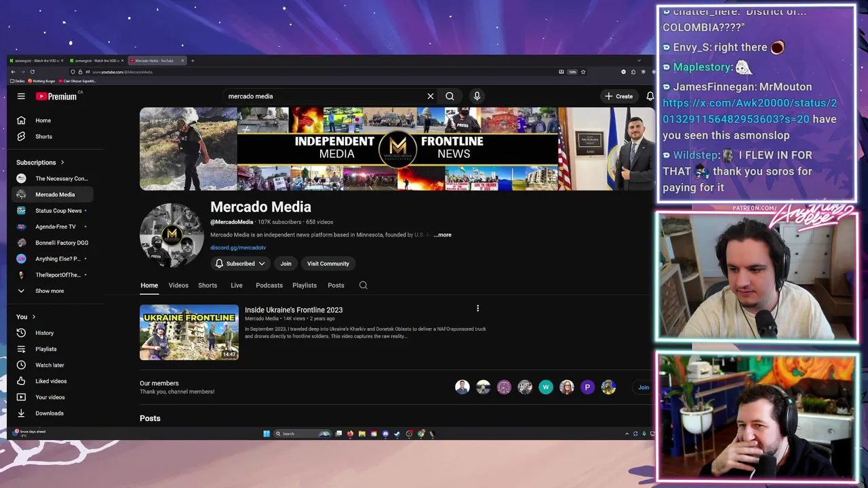Reload the page in browser toolbar
The width and height of the screenshot is (868, 488).
click(x=32, y=72)
